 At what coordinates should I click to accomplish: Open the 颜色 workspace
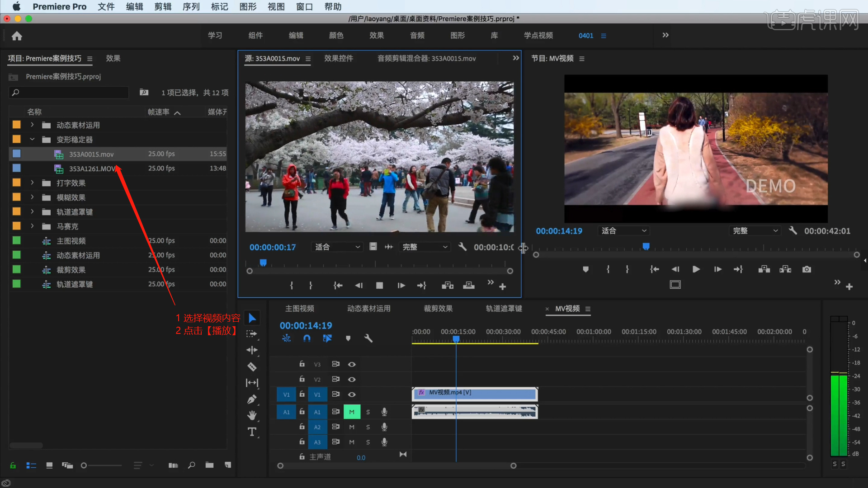click(x=336, y=35)
